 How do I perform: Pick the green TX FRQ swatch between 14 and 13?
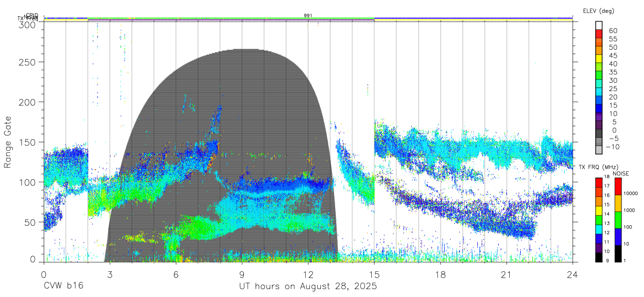[x=598, y=219]
